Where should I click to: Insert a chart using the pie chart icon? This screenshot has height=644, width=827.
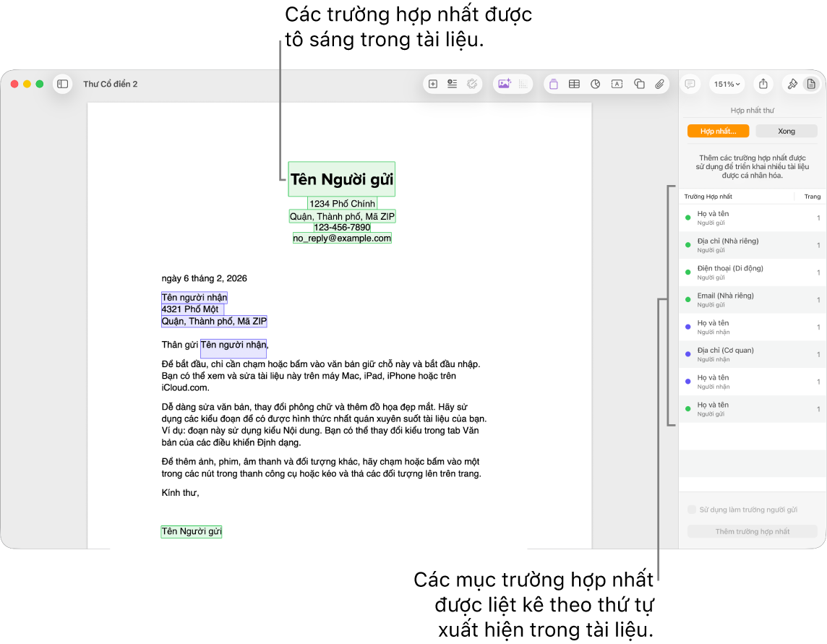[x=596, y=84]
